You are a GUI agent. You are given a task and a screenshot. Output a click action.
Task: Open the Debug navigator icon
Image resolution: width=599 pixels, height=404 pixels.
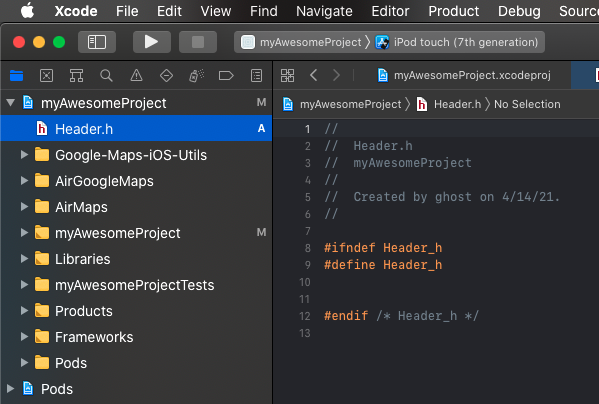[196, 76]
